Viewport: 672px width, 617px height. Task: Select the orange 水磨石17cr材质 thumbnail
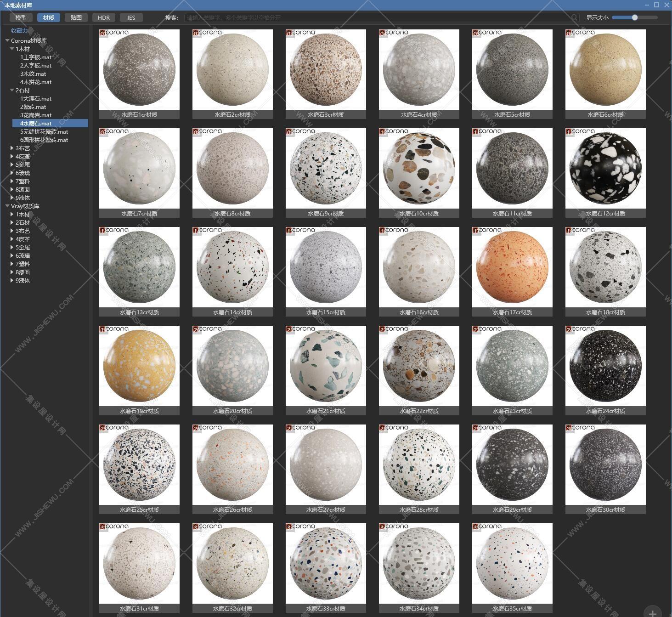coord(512,267)
